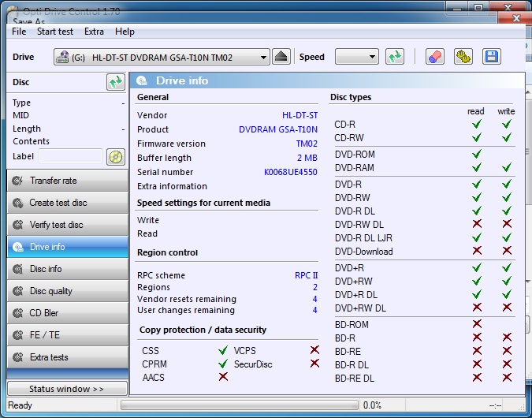Image resolution: width=532 pixels, height=418 pixels.
Task: Click the CPRM check mark
Action: coord(223,364)
